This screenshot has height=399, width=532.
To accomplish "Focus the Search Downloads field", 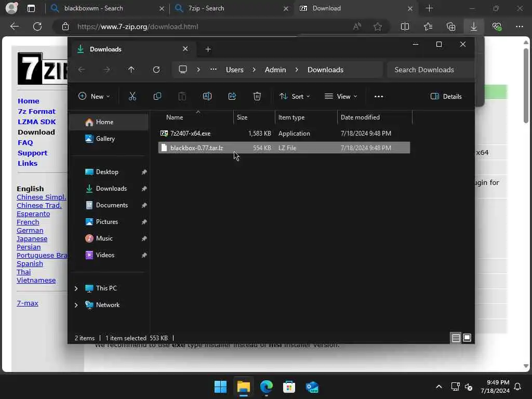I will [x=431, y=70].
